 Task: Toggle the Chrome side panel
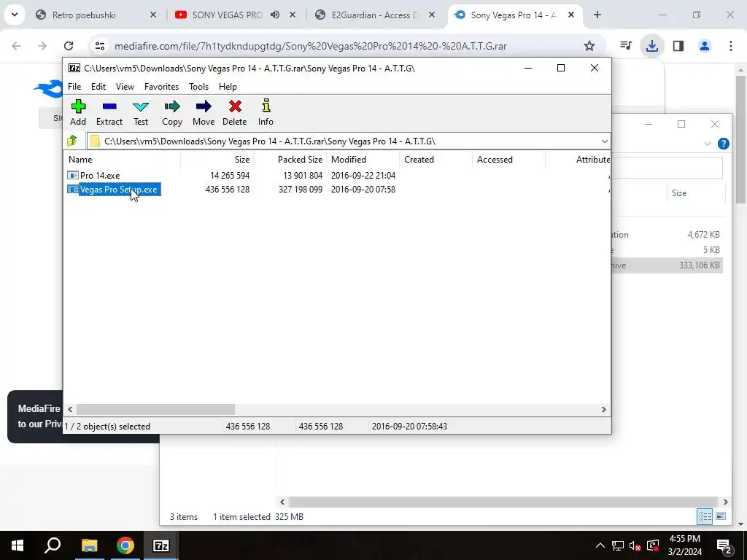pyautogui.click(x=678, y=46)
